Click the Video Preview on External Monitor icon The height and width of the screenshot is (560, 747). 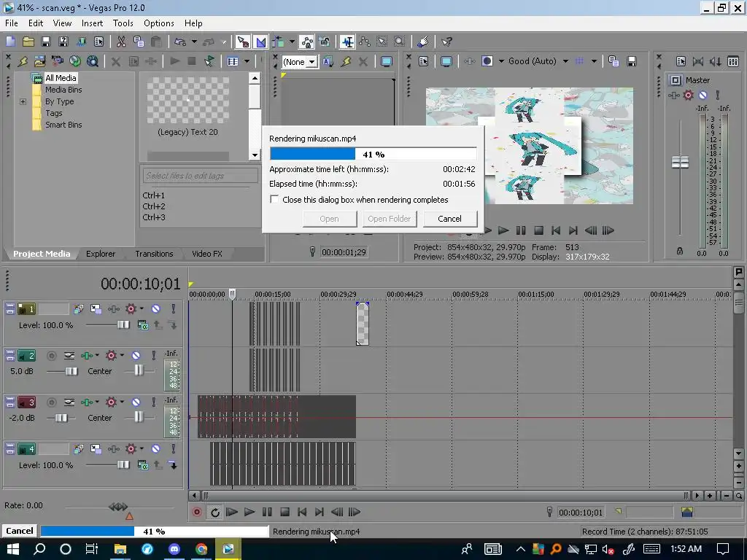pos(446,61)
